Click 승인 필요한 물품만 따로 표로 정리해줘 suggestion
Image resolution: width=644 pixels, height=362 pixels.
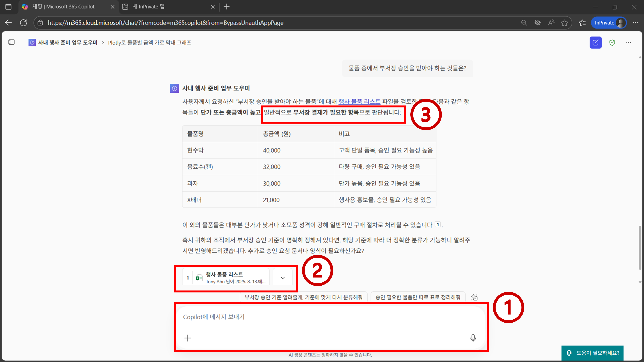418,297
